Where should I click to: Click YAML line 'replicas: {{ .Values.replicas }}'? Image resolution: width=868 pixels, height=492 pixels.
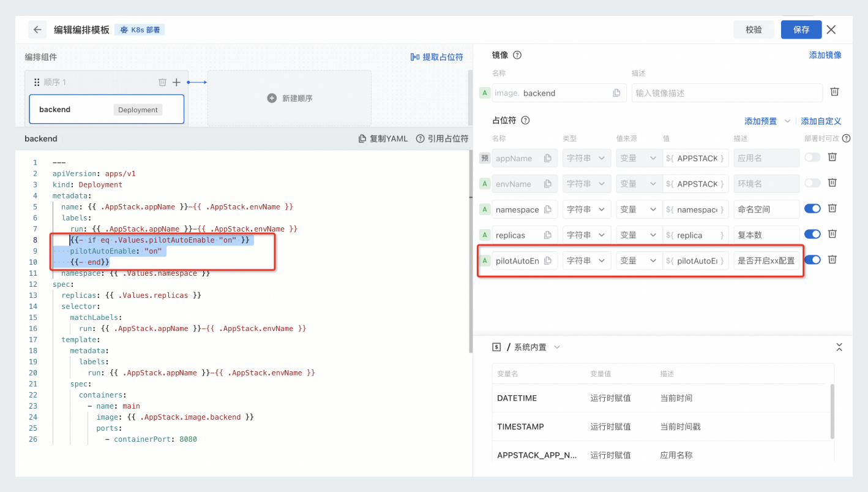(131, 295)
